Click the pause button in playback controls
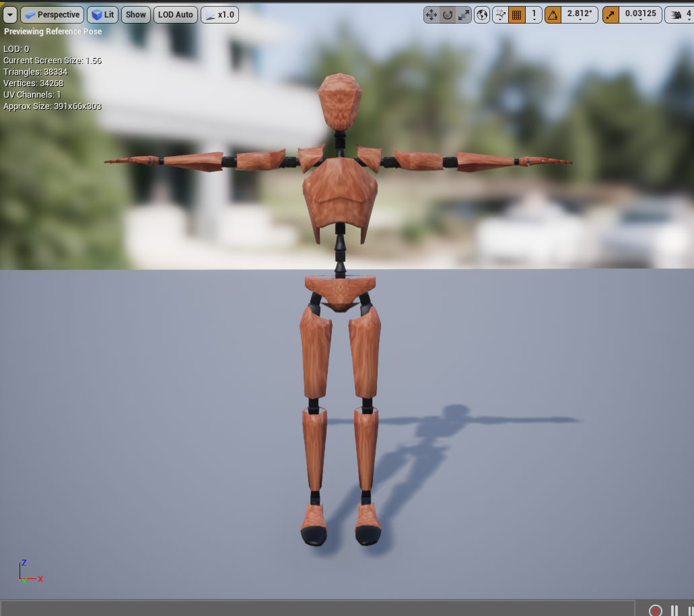The width and height of the screenshot is (694, 616). [x=674, y=611]
